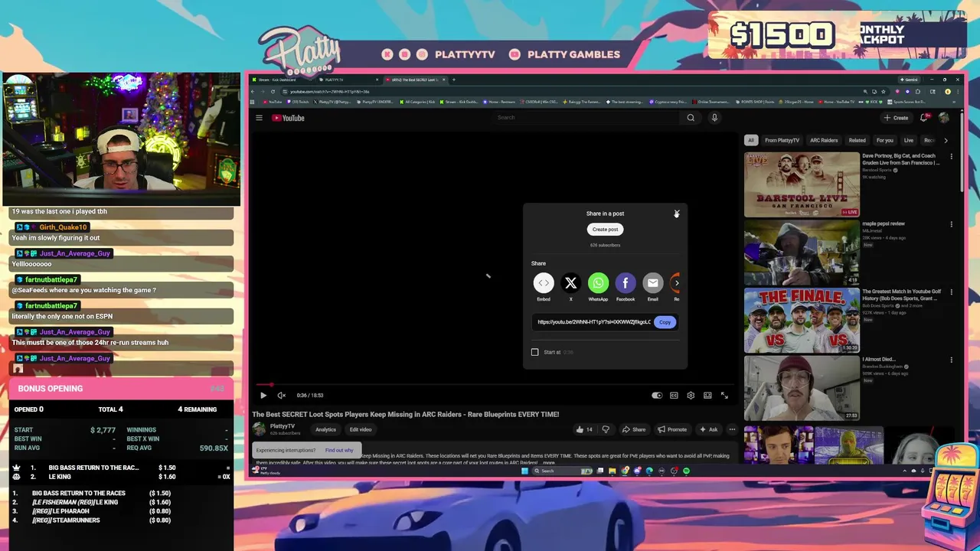This screenshot has height=551, width=980.
Task: Open more actions menu beside Ask
Action: point(732,429)
